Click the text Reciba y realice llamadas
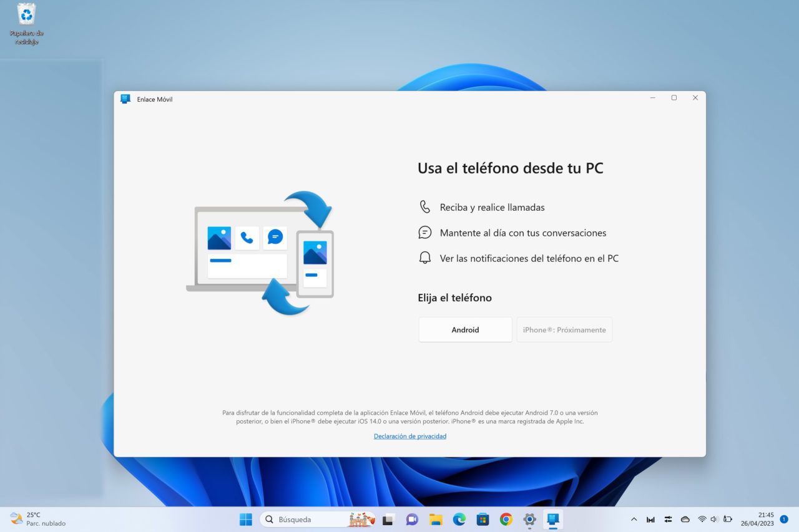799x532 pixels. [493, 207]
